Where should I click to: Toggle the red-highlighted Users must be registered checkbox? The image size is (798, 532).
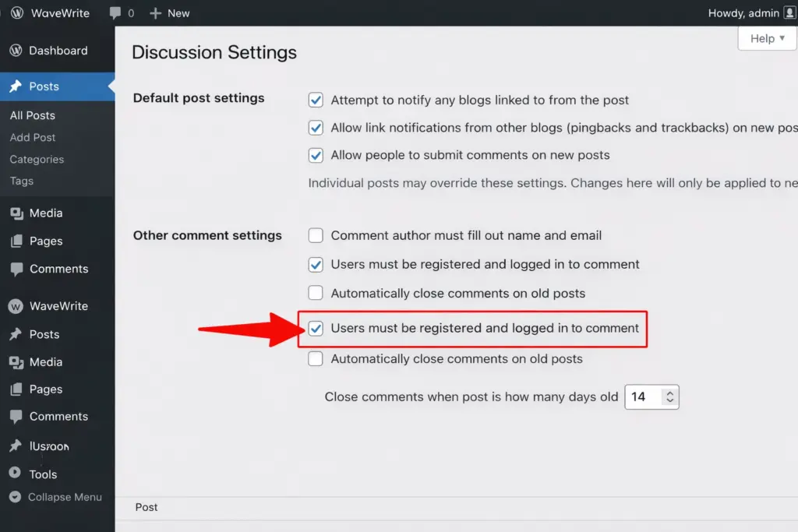[x=316, y=329]
